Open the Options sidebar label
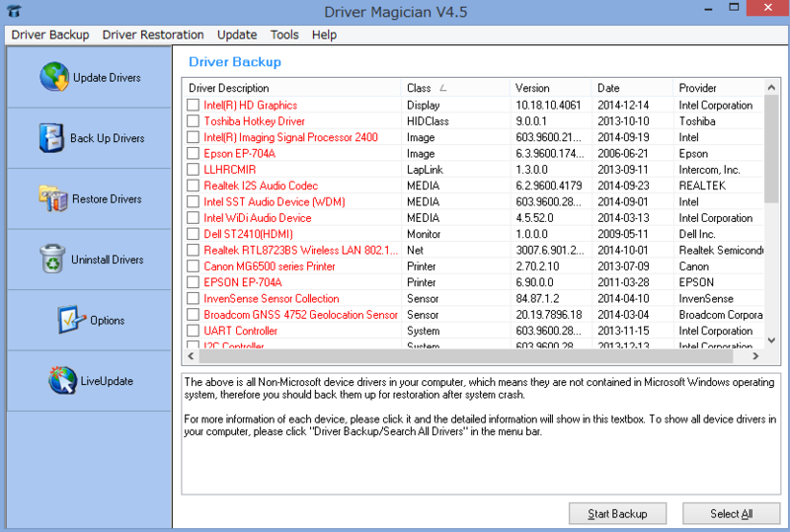790x532 pixels. 108,321
